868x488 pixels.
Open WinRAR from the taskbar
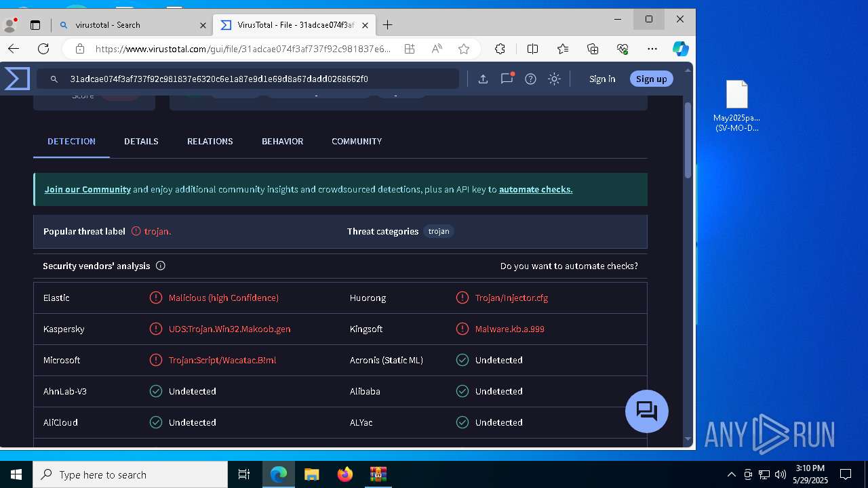coord(378,474)
